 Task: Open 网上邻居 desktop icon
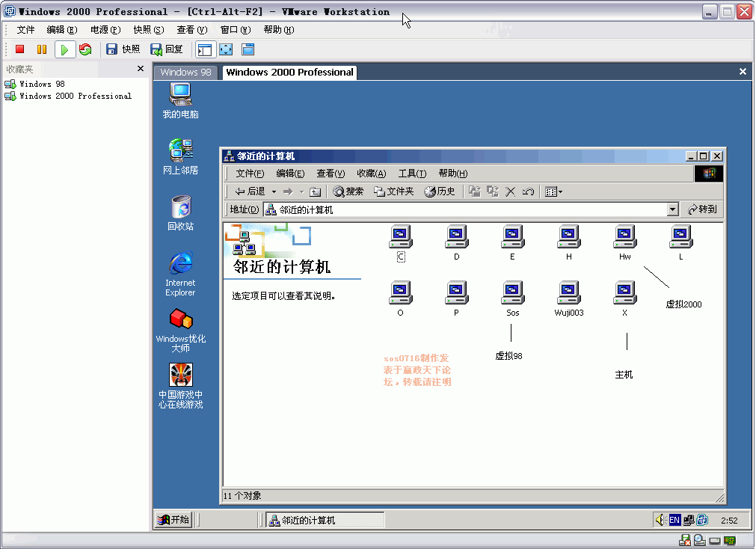click(180, 157)
